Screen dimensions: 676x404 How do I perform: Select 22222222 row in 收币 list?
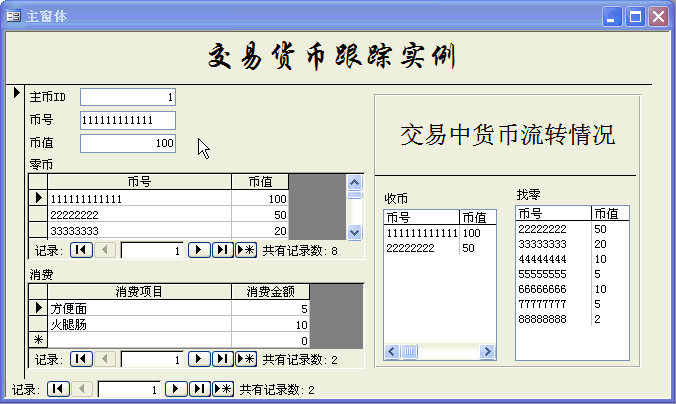[x=440, y=248]
